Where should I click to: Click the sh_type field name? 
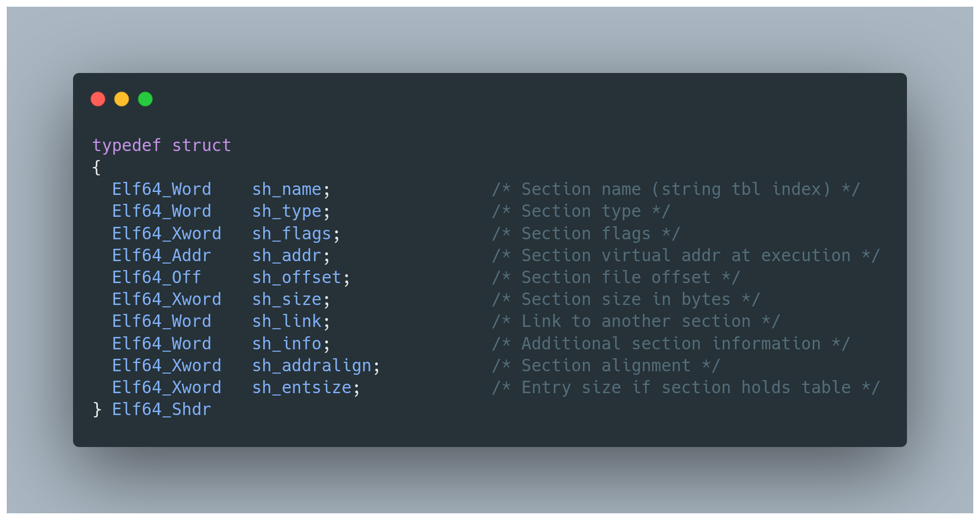[287, 211]
